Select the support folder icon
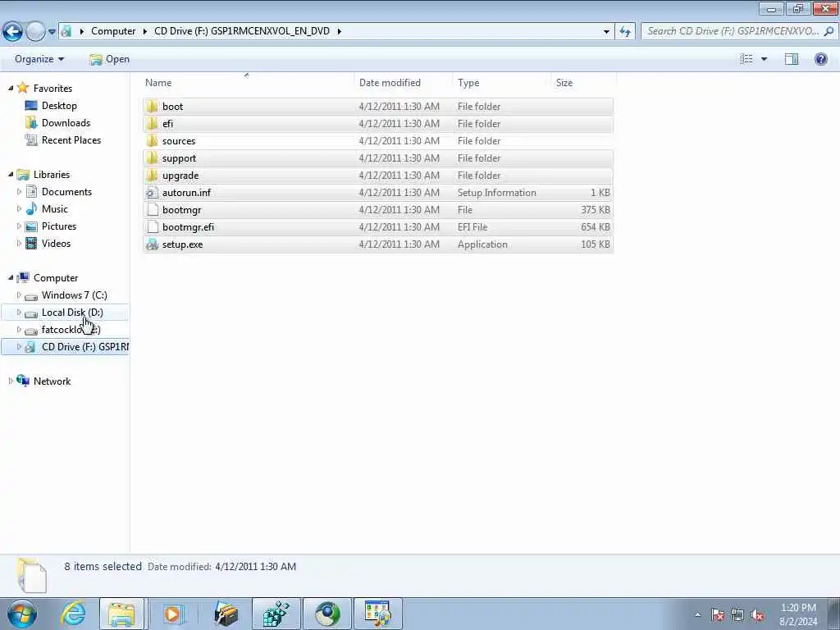The image size is (840, 630). [x=152, y=158]
